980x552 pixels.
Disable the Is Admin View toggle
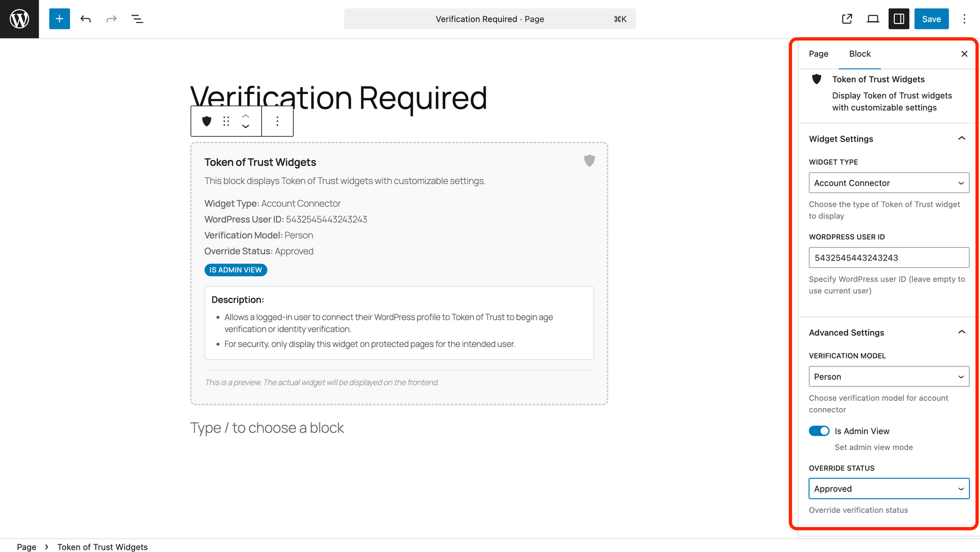[x=819, y=431]
